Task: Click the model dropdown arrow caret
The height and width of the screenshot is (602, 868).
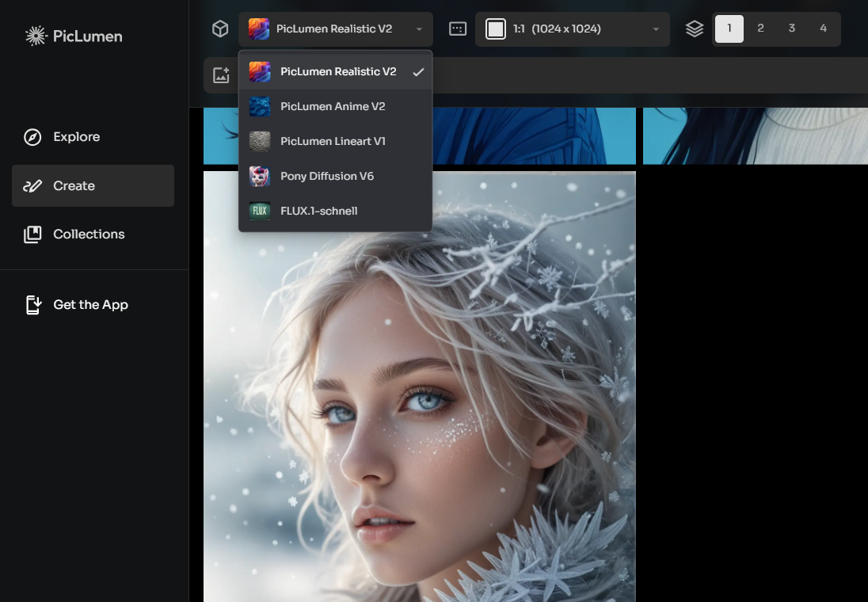Action: coord(419,29)
